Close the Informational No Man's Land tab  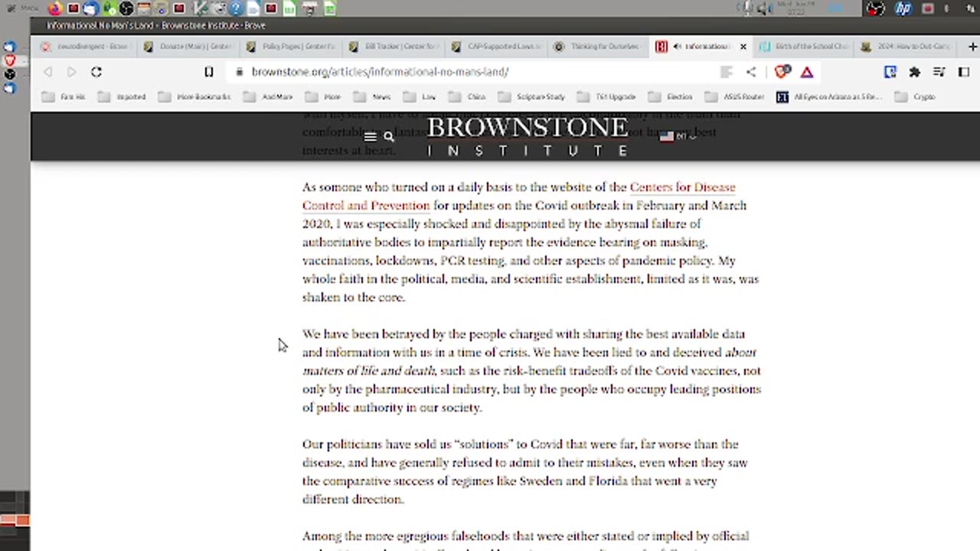pyautogui.click(x=743, y=47)
